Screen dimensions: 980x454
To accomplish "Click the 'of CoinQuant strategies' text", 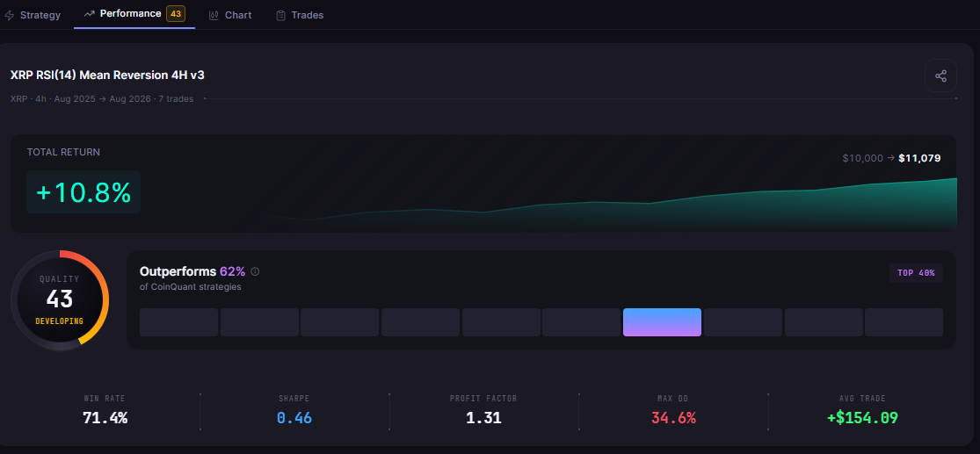I will [x=191, y=287].
